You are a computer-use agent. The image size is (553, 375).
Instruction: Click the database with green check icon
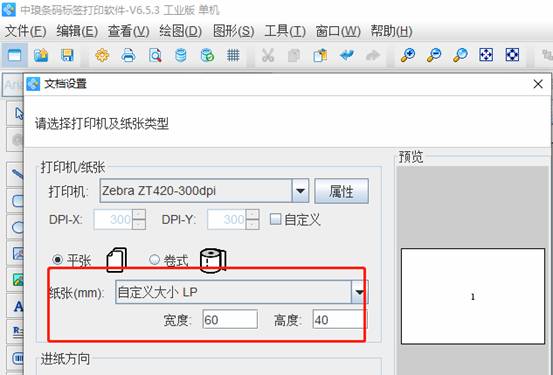click(207, 55)
